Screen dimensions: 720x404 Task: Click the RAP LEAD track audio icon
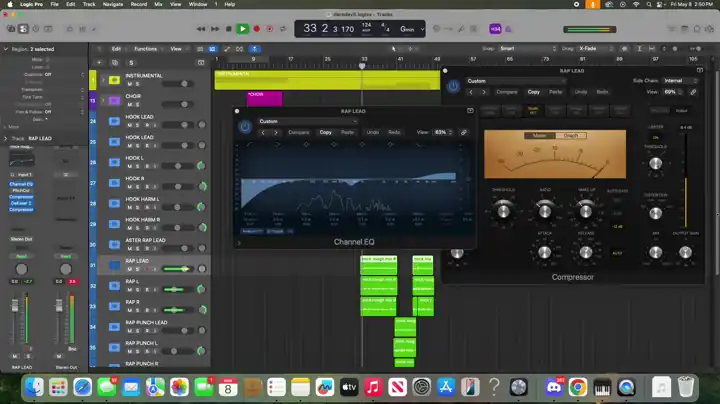(114, 265)
